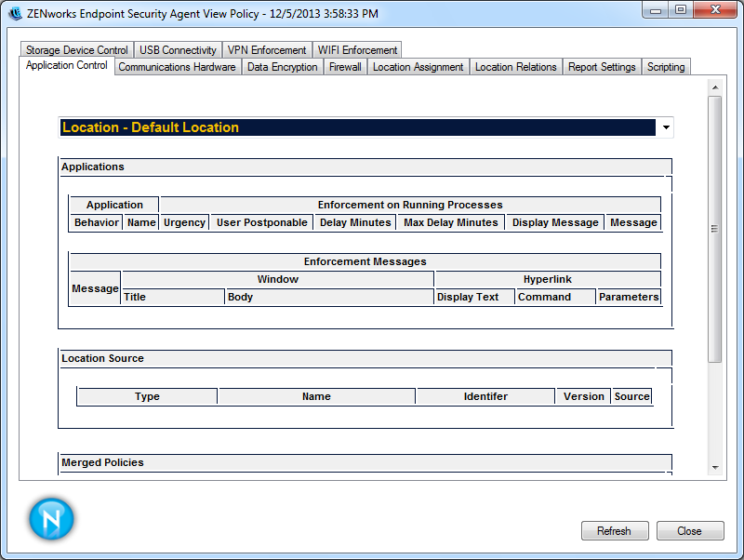The height and width of the screenshot is (560, 744).
Task: Click the Version column header
Action: (x=584, y=397)
